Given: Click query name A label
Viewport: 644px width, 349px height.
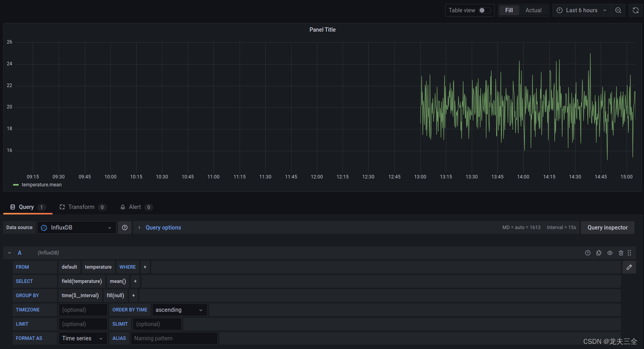Looking at the screenshot, I should [x=19, y=253].
